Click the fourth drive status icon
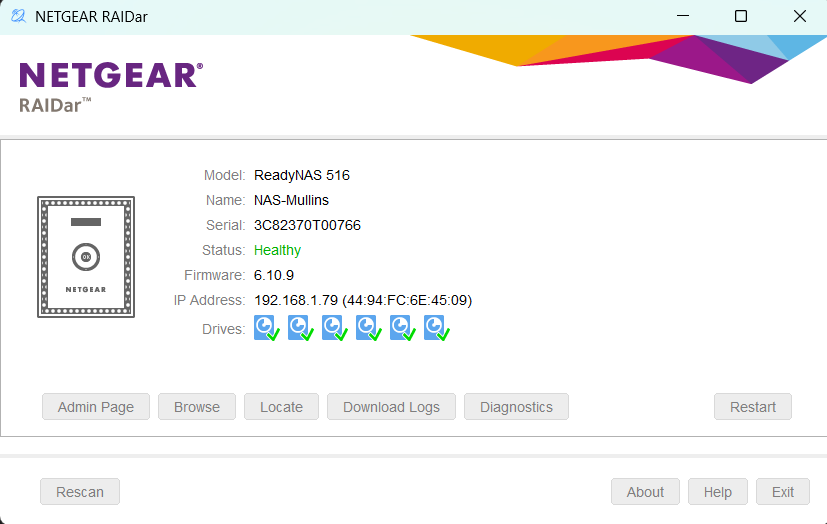Image resolution: width=827 pixels, height=524 pixels. (369, 328)
